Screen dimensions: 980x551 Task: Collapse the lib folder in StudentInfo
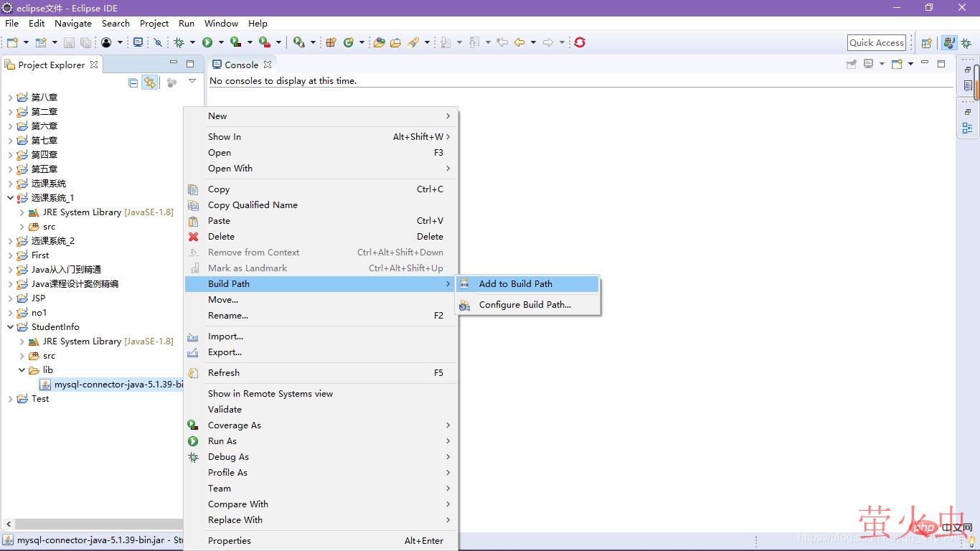[x=22, y=370]
